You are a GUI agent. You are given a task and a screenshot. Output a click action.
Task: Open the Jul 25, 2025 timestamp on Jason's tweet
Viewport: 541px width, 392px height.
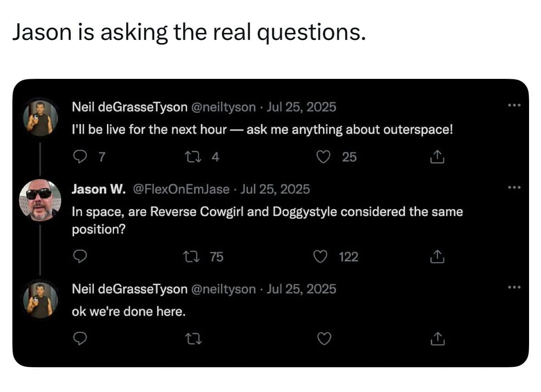[x=275, y=189]
